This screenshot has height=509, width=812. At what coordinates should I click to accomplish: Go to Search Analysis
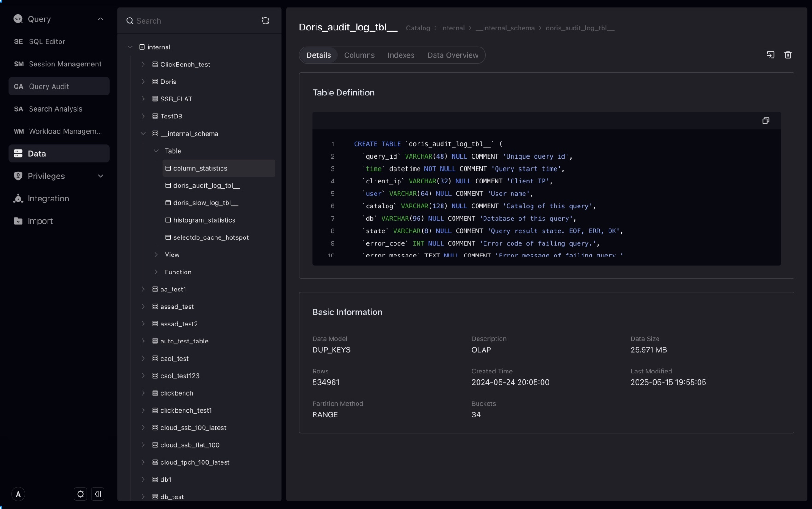pos(54,109)
